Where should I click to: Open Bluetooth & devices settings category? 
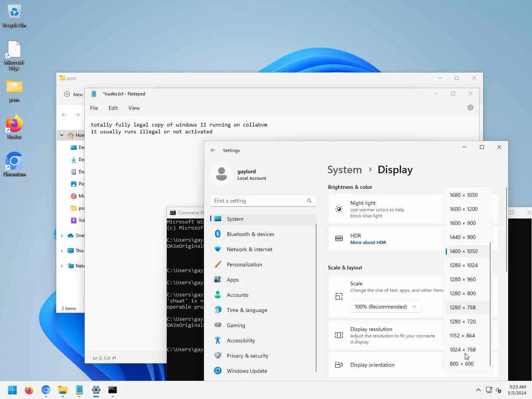coord(263,234)
